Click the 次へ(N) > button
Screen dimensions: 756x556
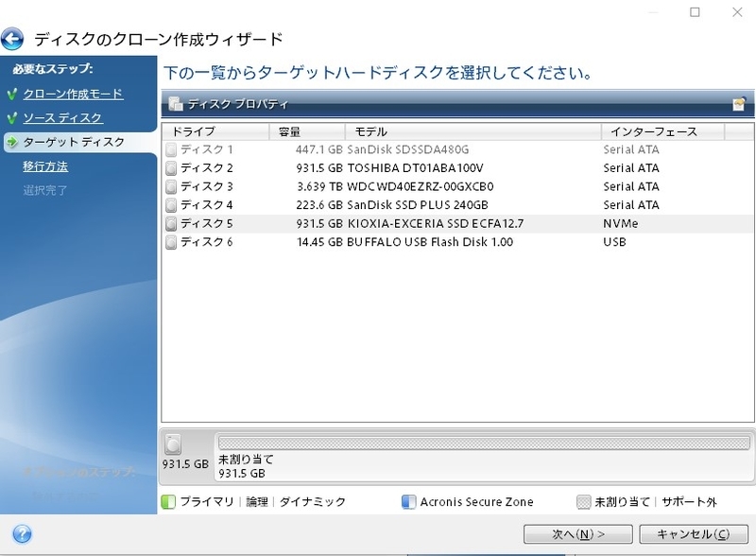click(x=578, y=534)
